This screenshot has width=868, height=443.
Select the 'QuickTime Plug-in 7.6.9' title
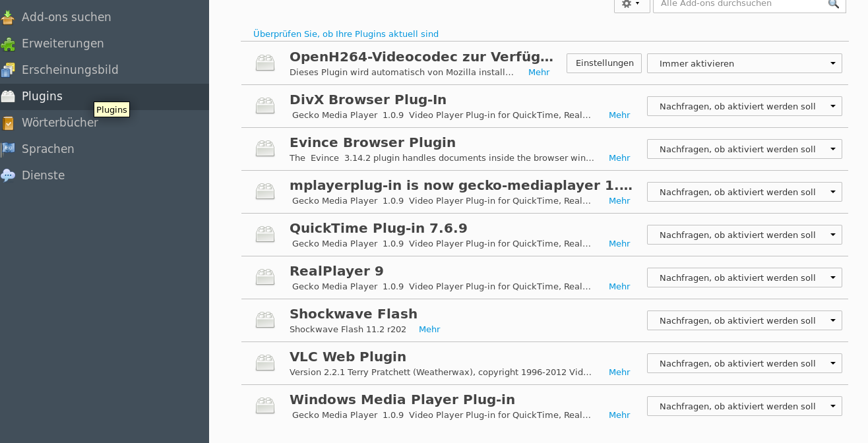click(379, 228)
